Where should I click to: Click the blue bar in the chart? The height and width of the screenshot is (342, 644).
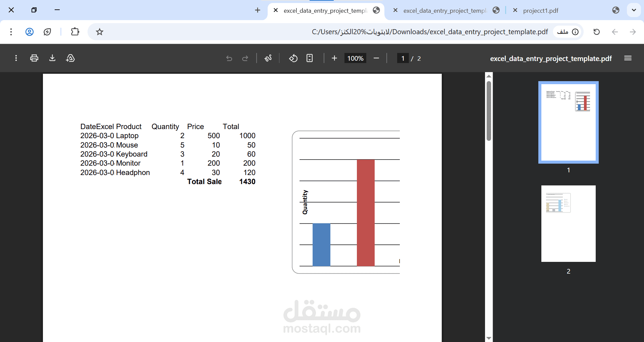tap(321, 245)
